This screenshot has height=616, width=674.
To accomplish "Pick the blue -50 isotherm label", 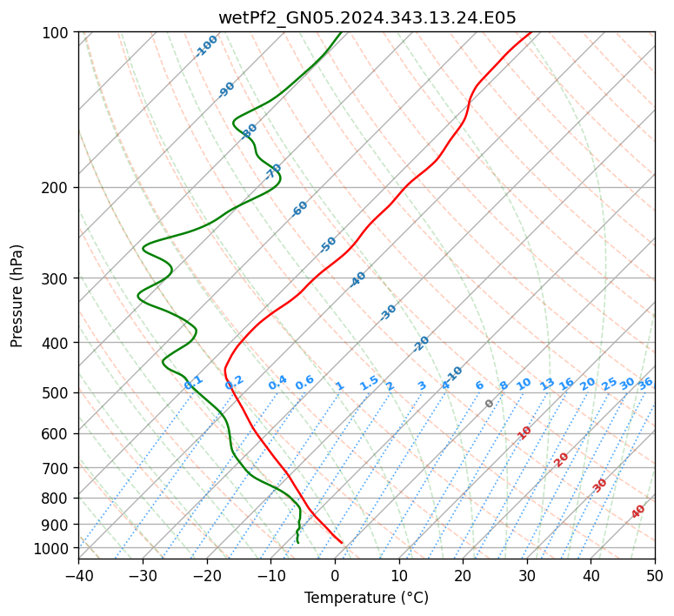I will 328,244.
